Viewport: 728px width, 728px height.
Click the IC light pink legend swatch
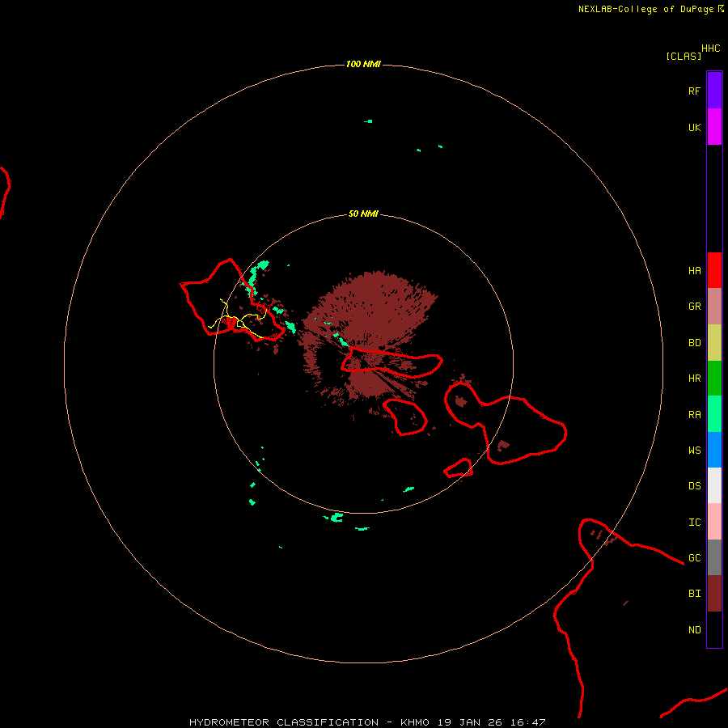714,522
